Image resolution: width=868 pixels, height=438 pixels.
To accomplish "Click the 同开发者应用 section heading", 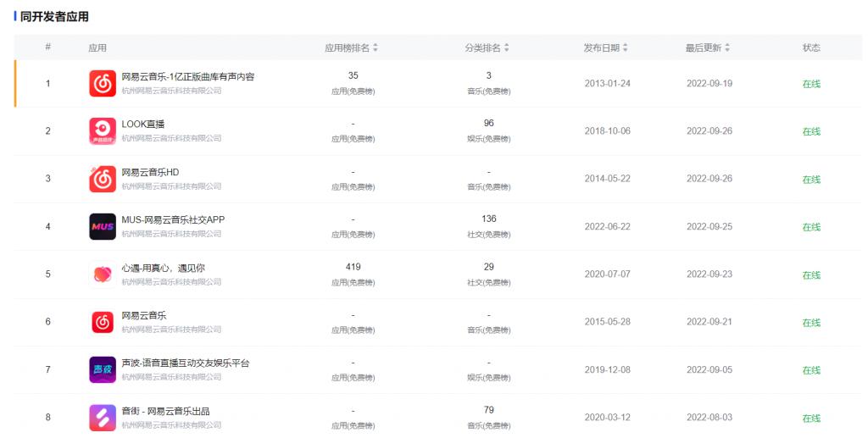I will click(x=54, y=17).
